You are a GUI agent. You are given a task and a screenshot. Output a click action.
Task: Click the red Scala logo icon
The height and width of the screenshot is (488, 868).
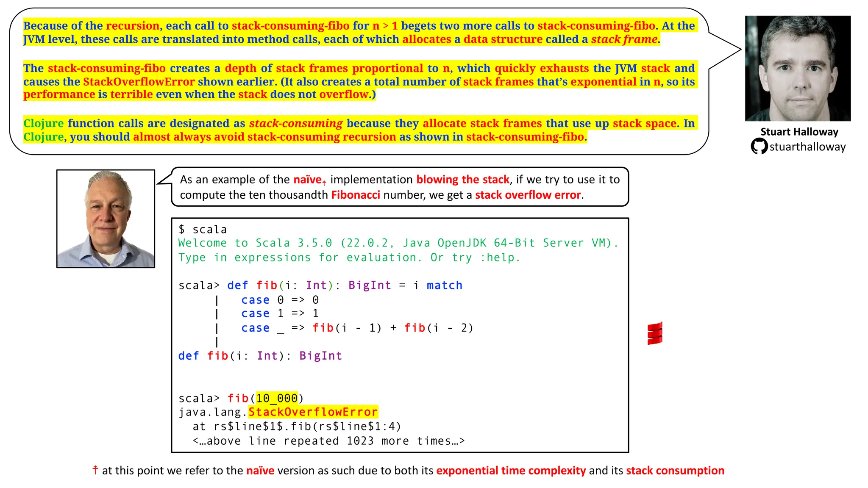pos(655,333)
